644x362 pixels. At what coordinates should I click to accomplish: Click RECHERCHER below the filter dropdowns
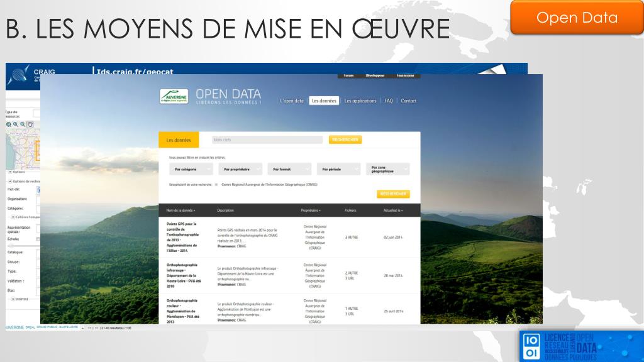click(393, 194)
